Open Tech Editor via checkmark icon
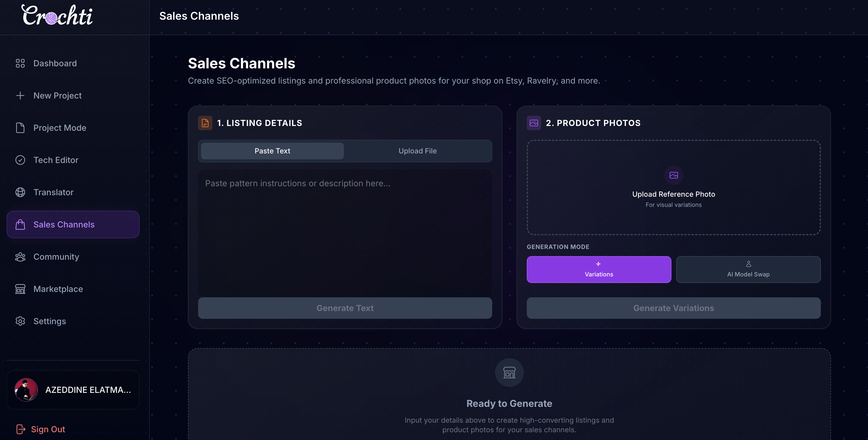 click(x=20, y=160)
